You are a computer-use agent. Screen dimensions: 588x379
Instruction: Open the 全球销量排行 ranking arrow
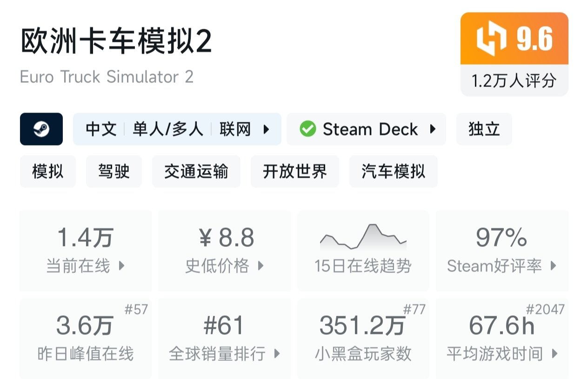click(x=277, y=354)
